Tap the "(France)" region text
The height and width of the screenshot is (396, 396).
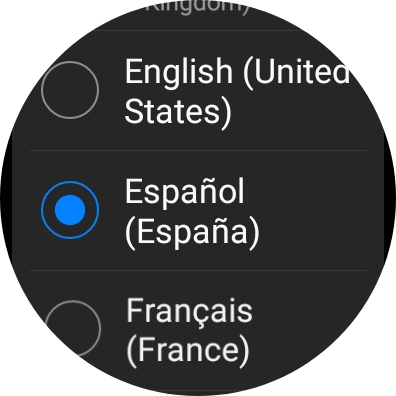click(x=188, y=350)
